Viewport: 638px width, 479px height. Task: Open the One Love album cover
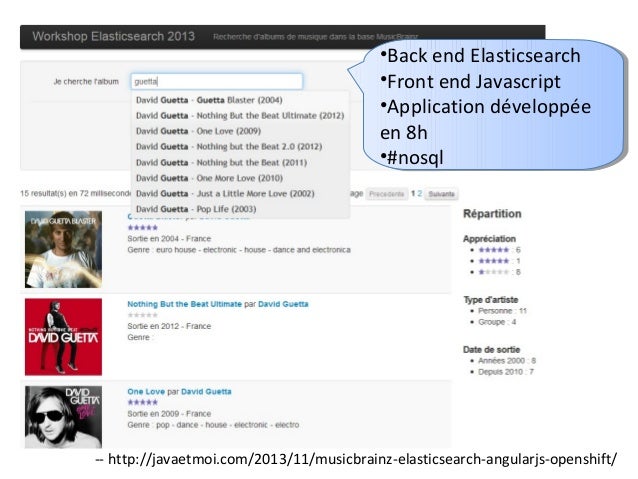[63, 417]
